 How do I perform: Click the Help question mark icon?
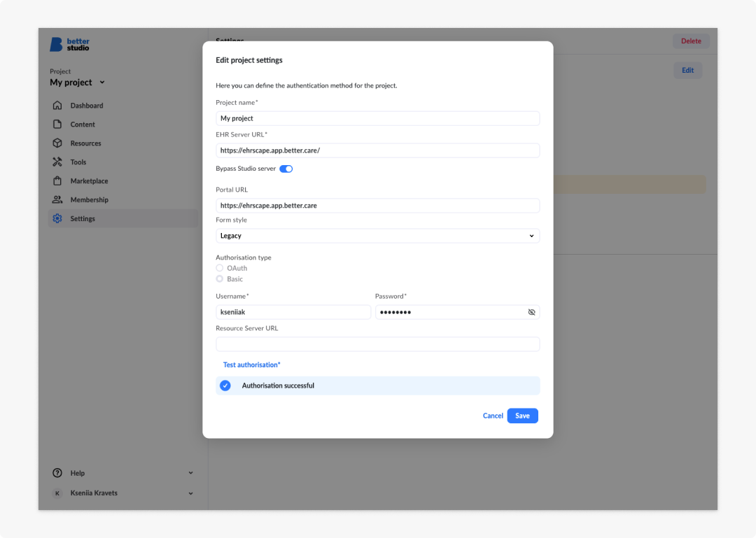pos(57,473)
